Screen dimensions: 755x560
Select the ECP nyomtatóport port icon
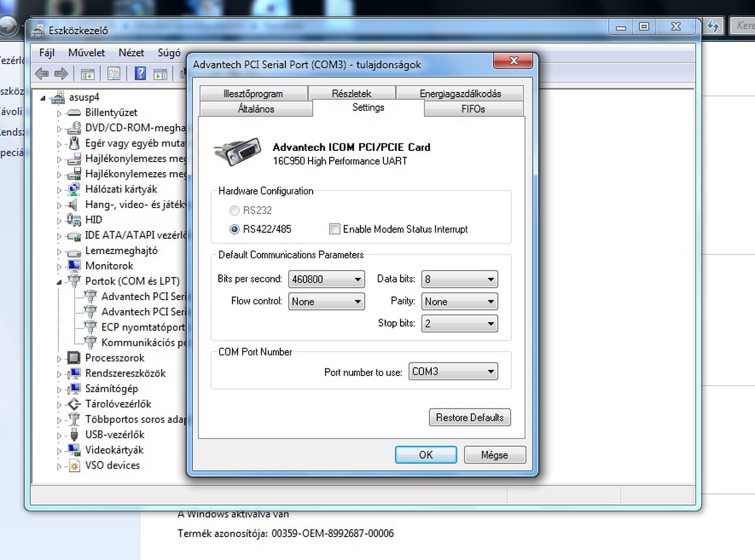tap(90, 327)
